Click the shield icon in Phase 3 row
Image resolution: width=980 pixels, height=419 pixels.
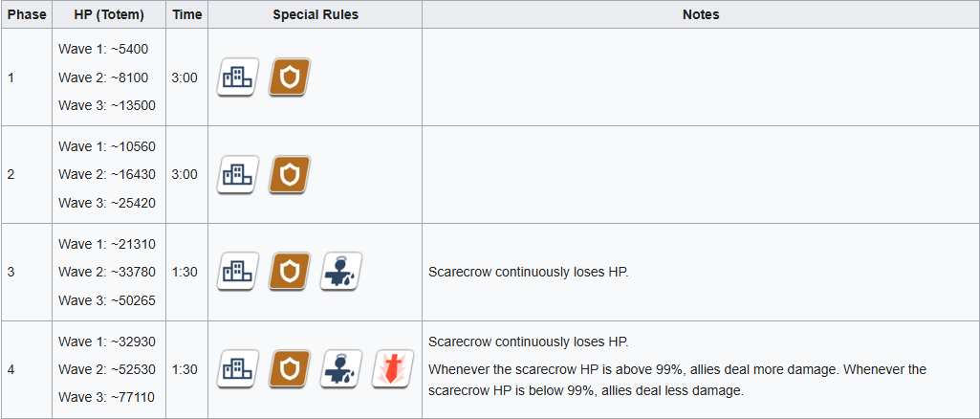point(290,272)
